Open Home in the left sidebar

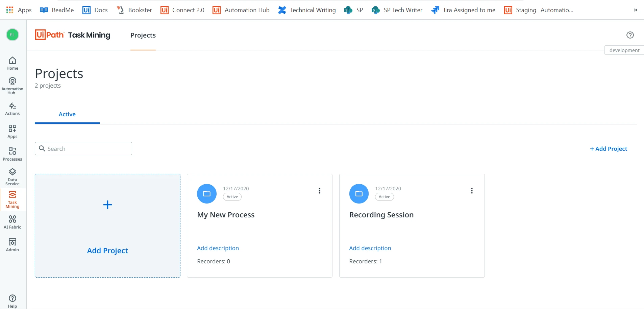click(13, 63)
